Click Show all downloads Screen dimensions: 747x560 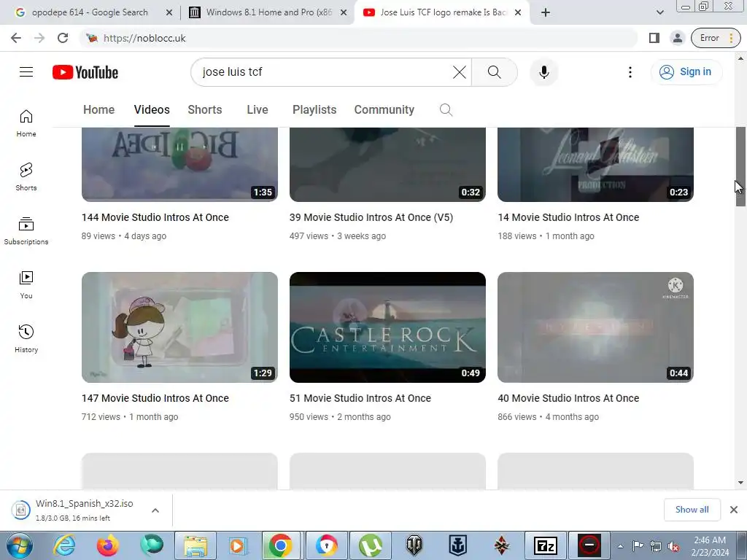click(692, 510)
